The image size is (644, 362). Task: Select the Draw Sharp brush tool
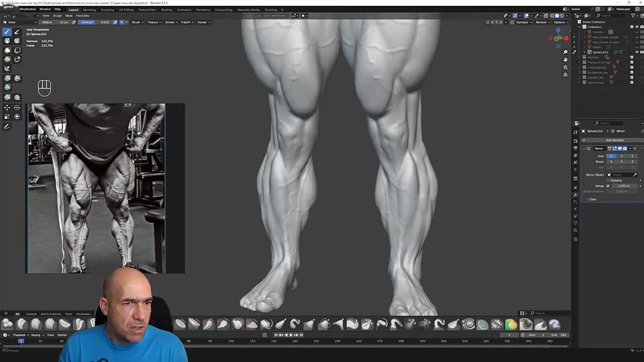coord(17,32)
